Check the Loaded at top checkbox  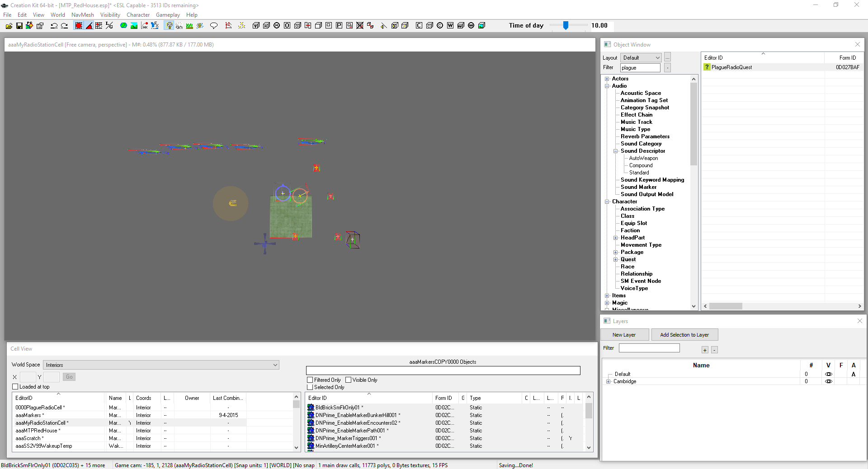pyautogui.click(x=15, y=387)
